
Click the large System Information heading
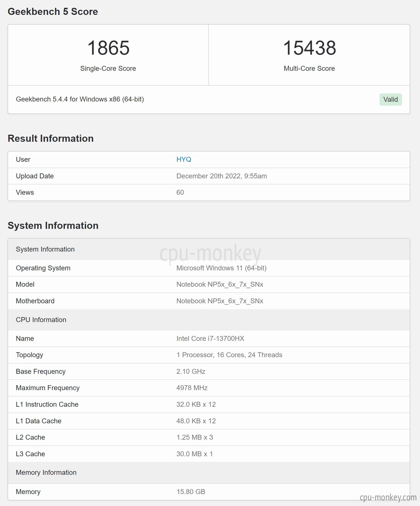[53, 225]
